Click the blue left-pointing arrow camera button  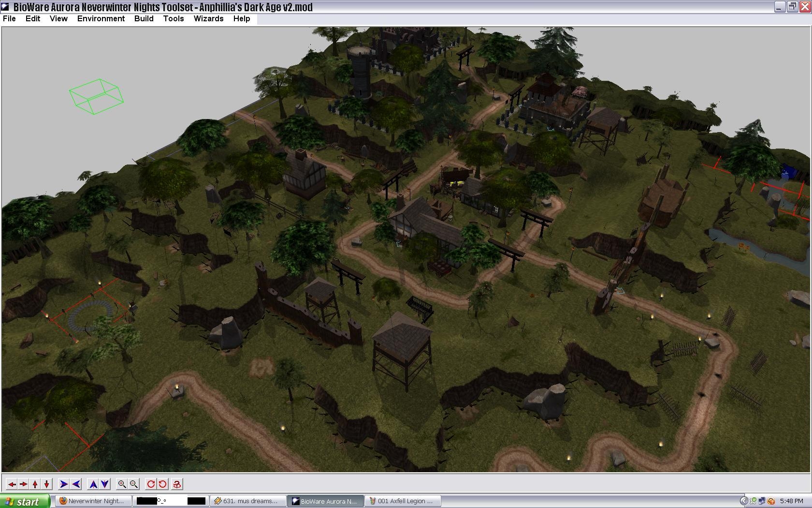coord(76,484)
